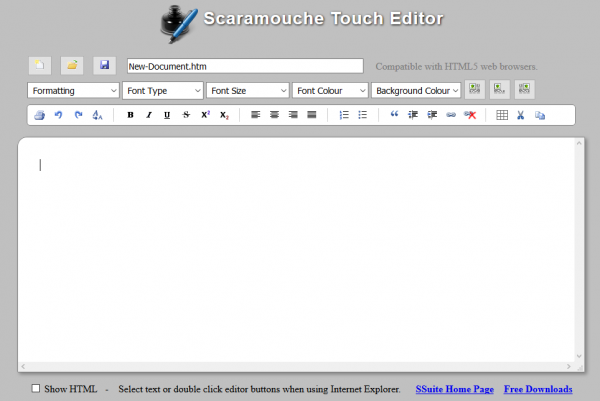Toggle bold formatting
Screen dimensions: 600x401
(x=130, y=115)
